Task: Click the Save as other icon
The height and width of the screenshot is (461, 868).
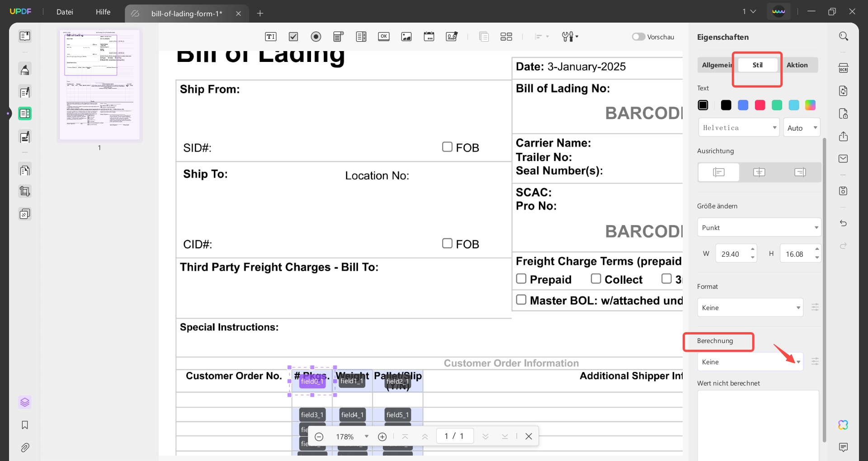Action: pos(844,191)
